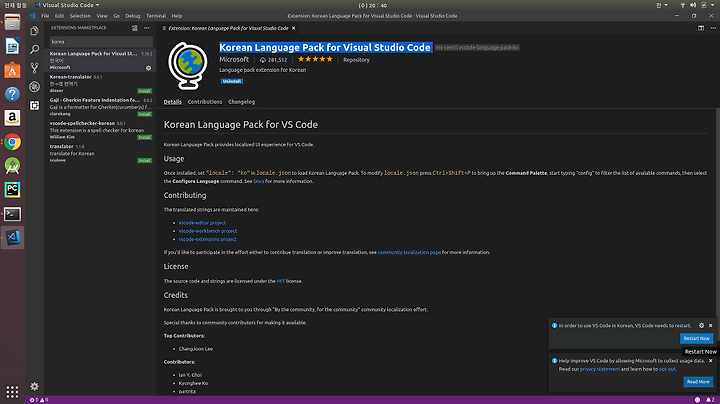This screenshot has width=720, height=404.
Task: Launch the Files app from the dock
Action: (x=12, y=22)
